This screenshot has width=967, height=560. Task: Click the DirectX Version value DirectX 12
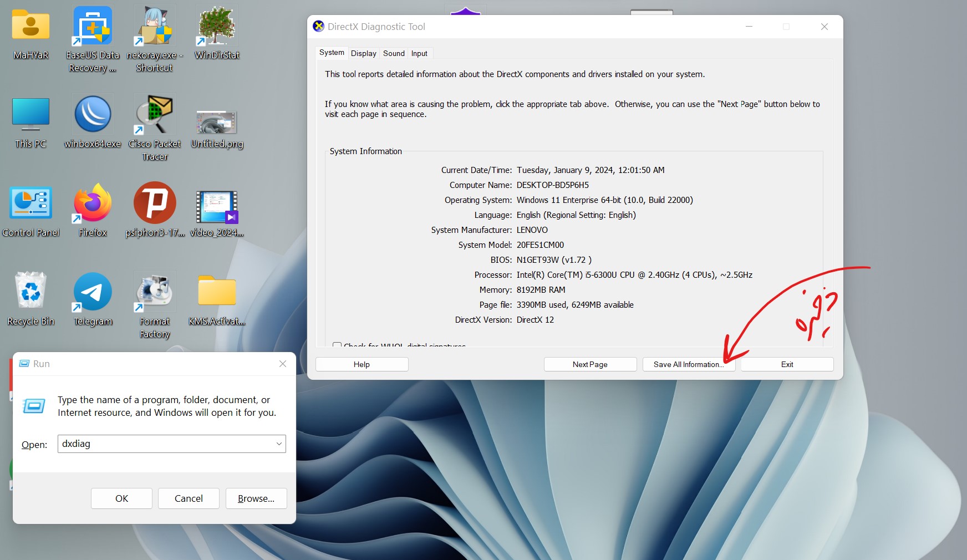(x=535, y=320)
